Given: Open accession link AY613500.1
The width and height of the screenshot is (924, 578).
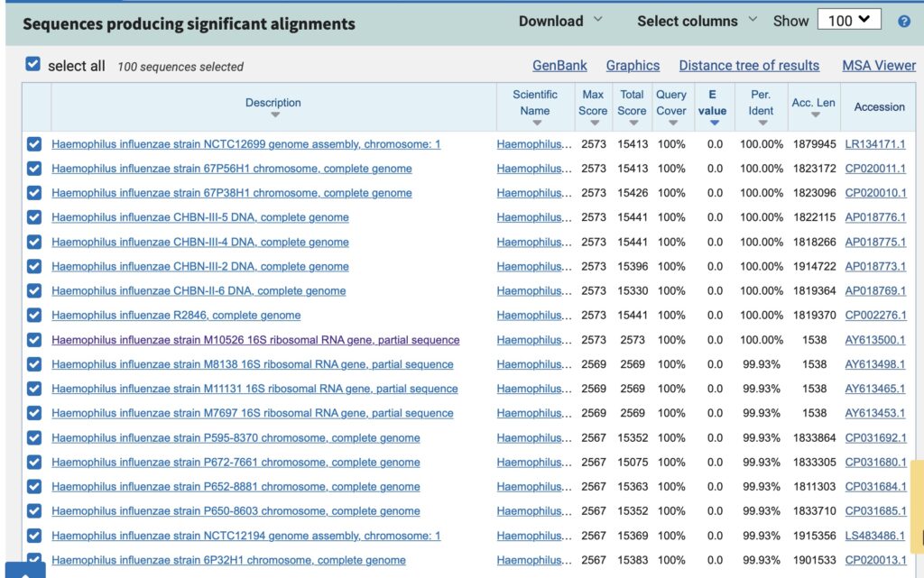Looking at the screenshot, I should coord(875,340).
